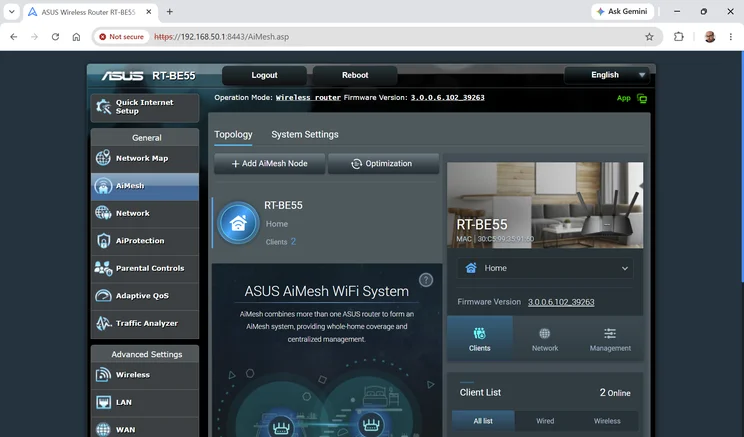Click the Network panel globe icon
Image resolution: width=744 pixels, height=437 pixels.
(x=545, y=334)
